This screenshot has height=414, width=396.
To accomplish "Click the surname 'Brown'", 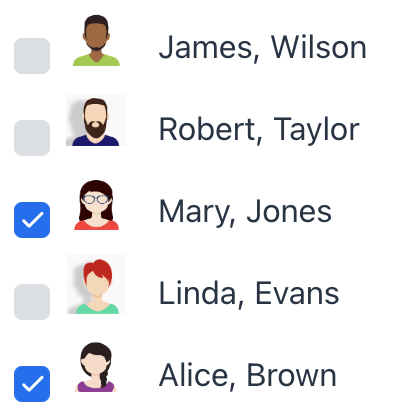I will [291, 375].
